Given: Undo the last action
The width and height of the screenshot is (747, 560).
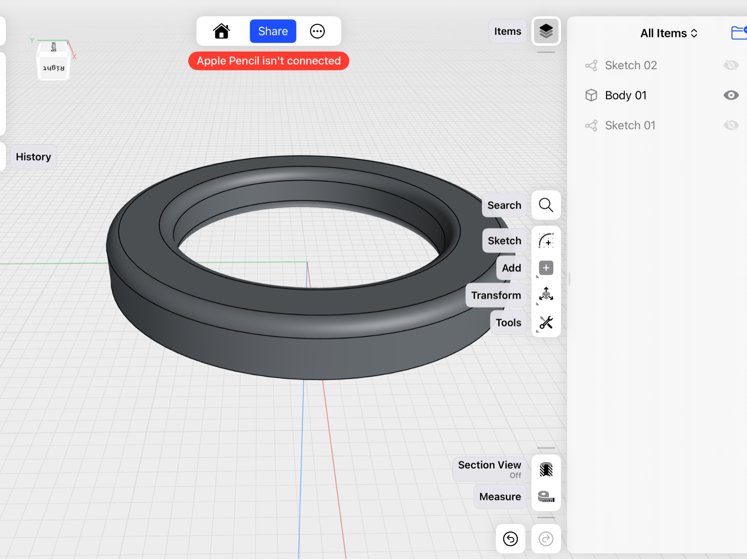Looking at the screenshot, I should click(510, 539).
